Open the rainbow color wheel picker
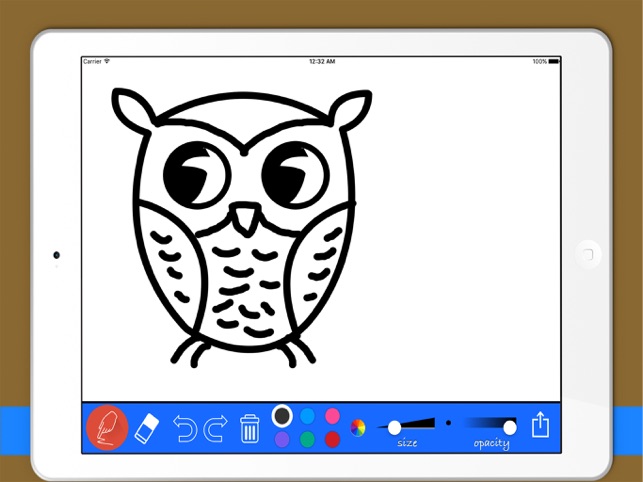 click(358, 428)
